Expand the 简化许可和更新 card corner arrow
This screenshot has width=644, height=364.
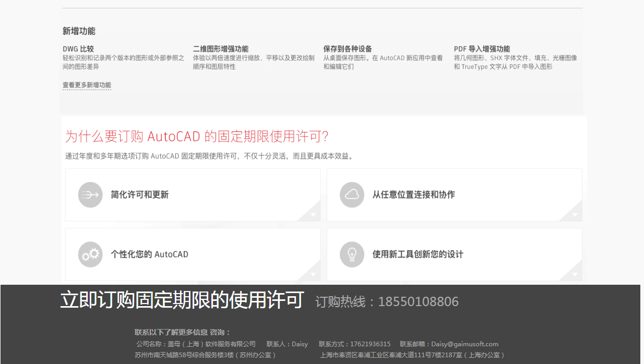[313, 214]
